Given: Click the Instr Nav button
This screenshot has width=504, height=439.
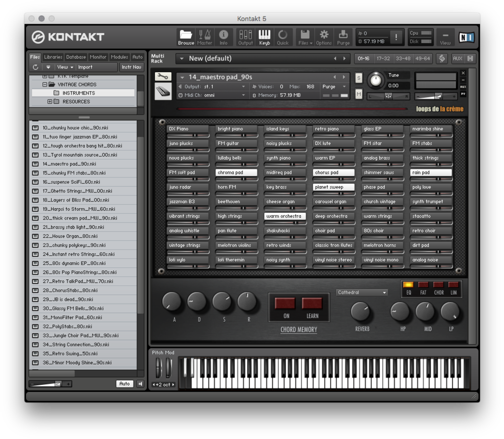Looking at the screenshot, I should click(x=131, y=67).
